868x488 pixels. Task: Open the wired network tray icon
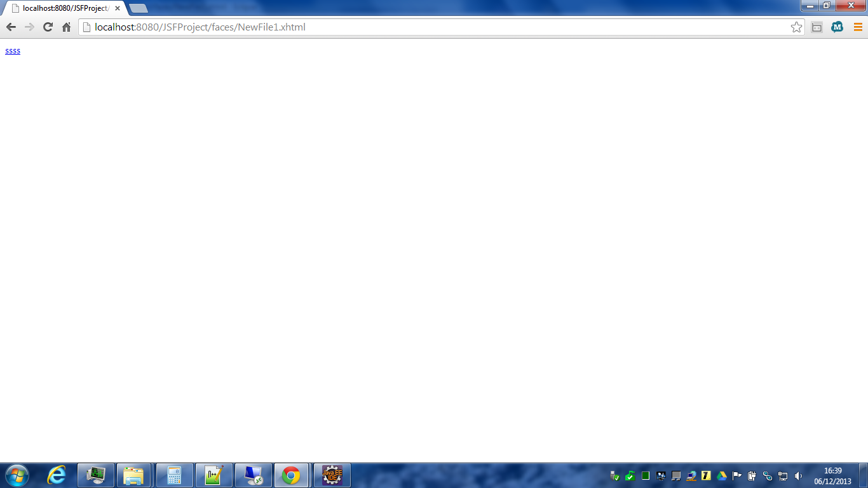click(x=783, y=476)
